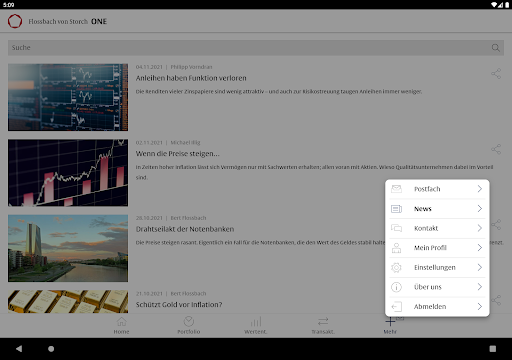512x360 pixels.
Task: Tap the Mehr plus icon
Action: click(390, 321)
